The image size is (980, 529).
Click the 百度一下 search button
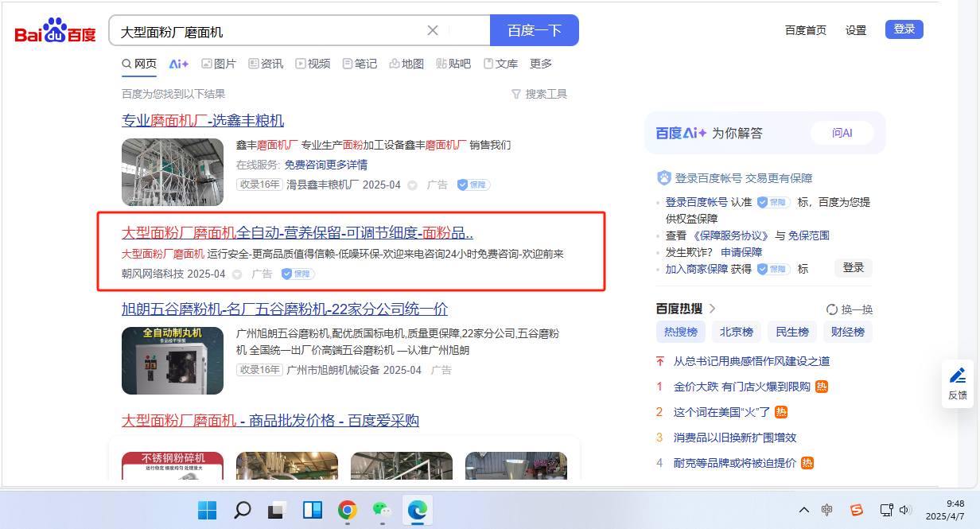535,30
